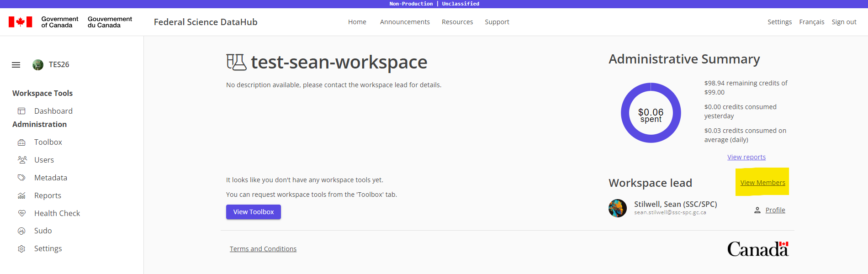Open the Dashboard icon in sidebar
The height and width of the screenshot is (274, 868).
21,111
